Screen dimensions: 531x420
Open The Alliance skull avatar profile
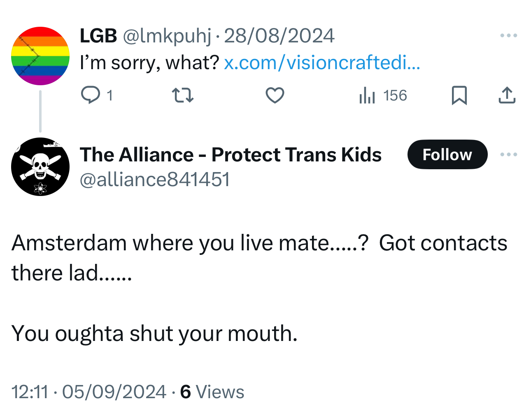pyautogui.click(x=40, y=167)
